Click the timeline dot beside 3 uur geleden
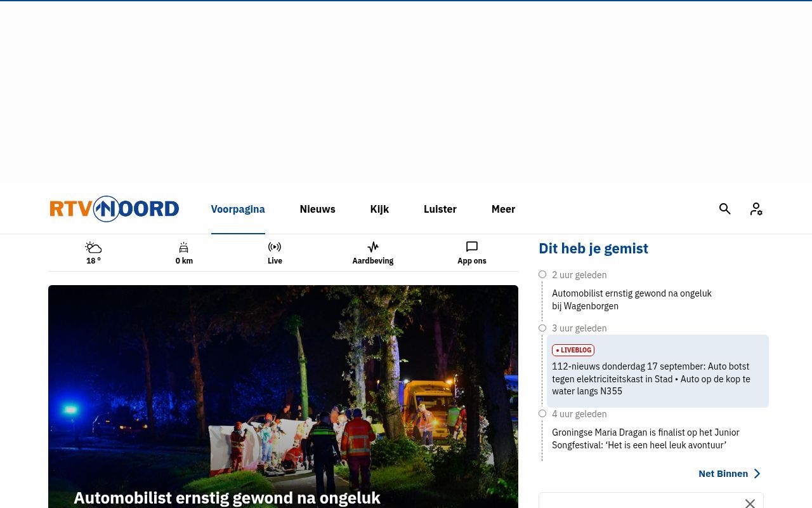812x508 pixels. (542, 328)
